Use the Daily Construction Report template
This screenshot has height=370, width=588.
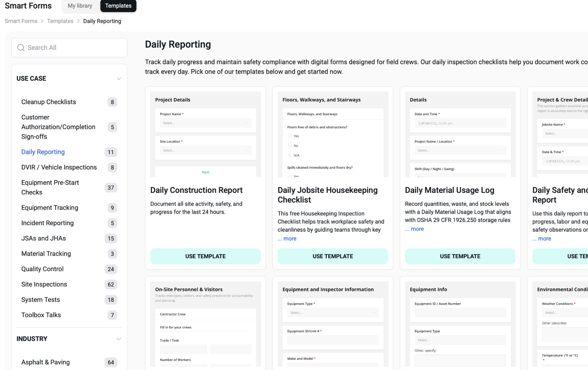[206, 256]
